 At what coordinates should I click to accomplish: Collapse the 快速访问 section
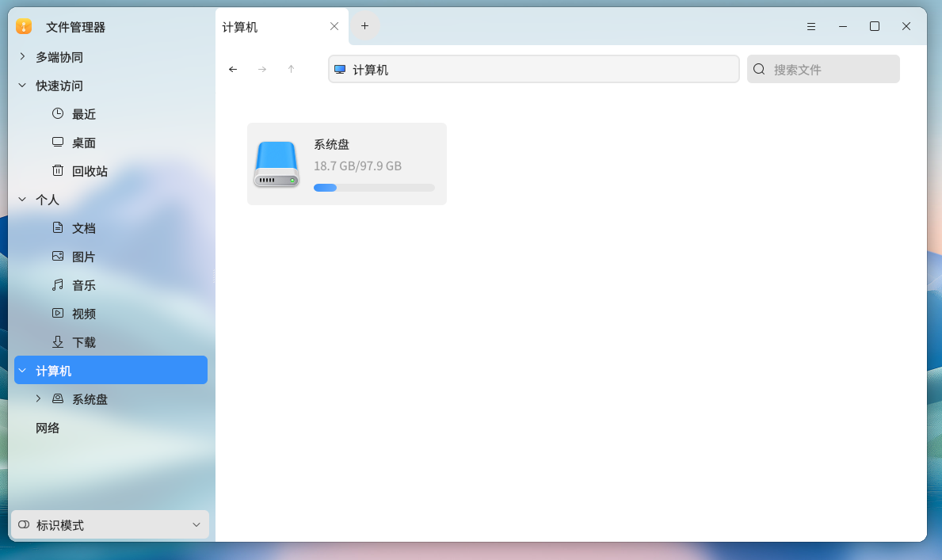(x=22, y=86)
